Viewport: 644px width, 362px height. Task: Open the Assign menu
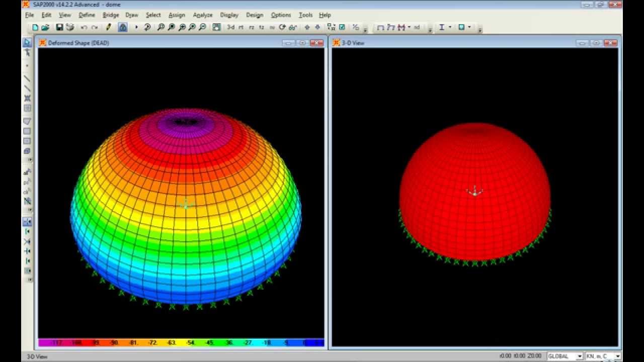pos(177,15)
